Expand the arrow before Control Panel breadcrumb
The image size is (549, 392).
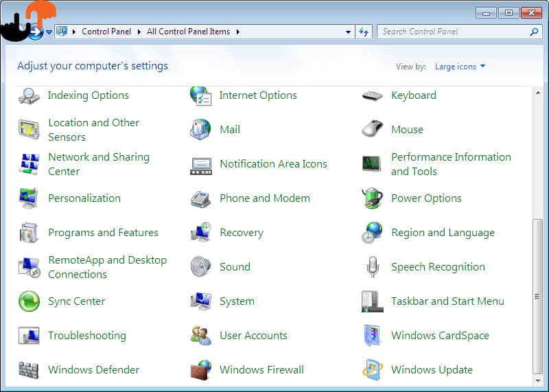click(x=74, y=32)
